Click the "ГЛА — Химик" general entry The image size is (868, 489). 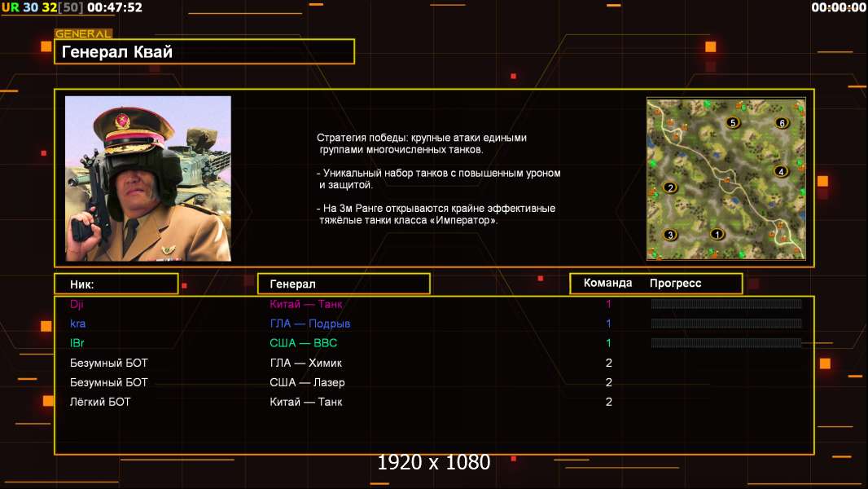pos(305,363)
